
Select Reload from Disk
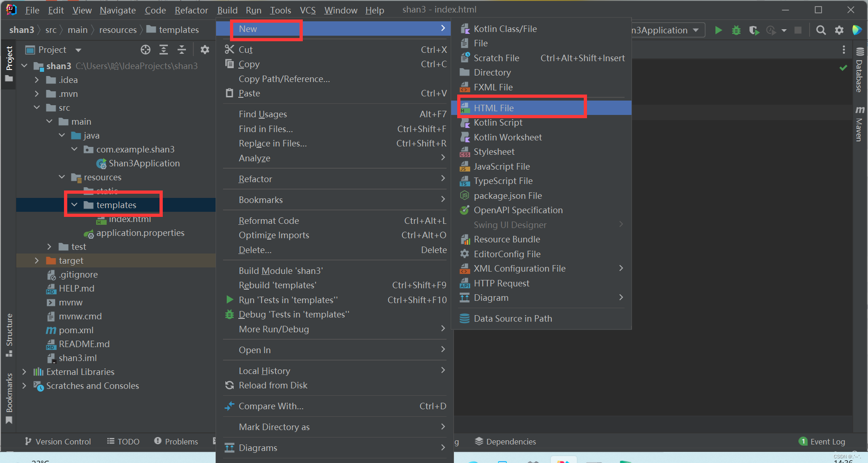[335, 385]
